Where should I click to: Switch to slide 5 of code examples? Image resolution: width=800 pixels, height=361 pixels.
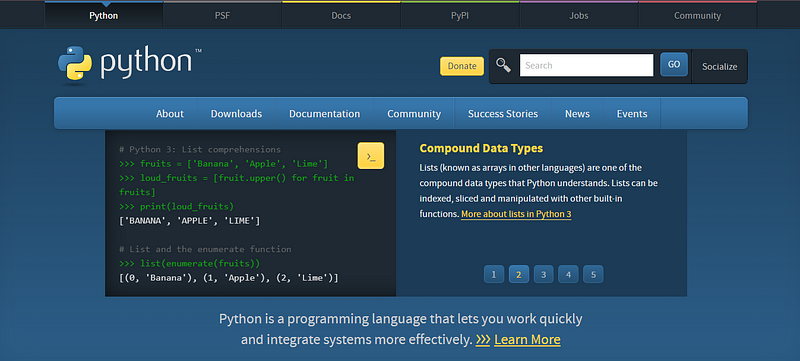[593, 274]
